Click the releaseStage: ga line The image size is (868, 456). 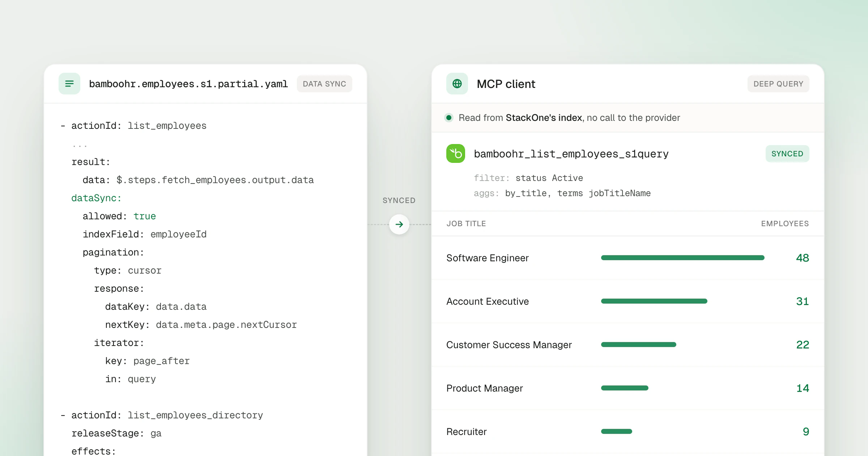coord(116,433)
